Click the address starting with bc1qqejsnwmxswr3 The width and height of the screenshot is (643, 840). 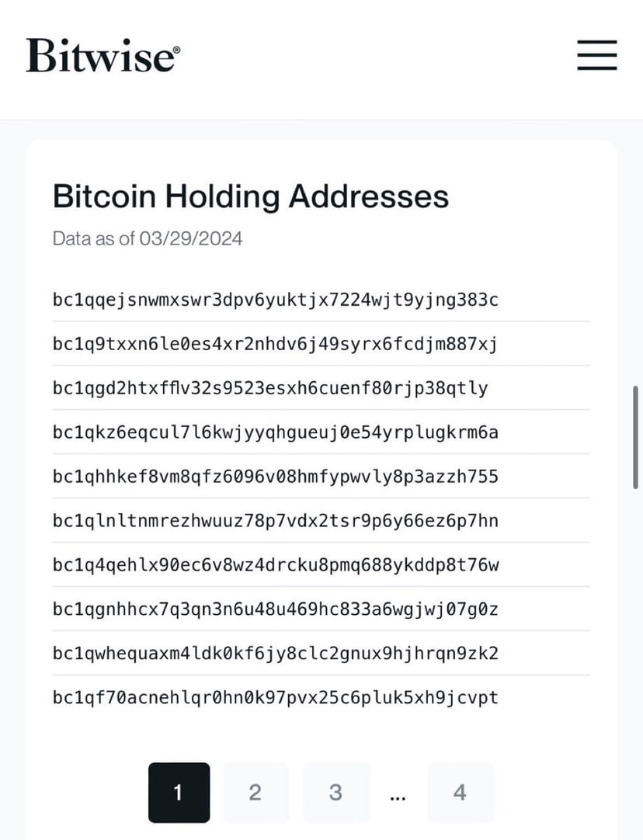275,300
